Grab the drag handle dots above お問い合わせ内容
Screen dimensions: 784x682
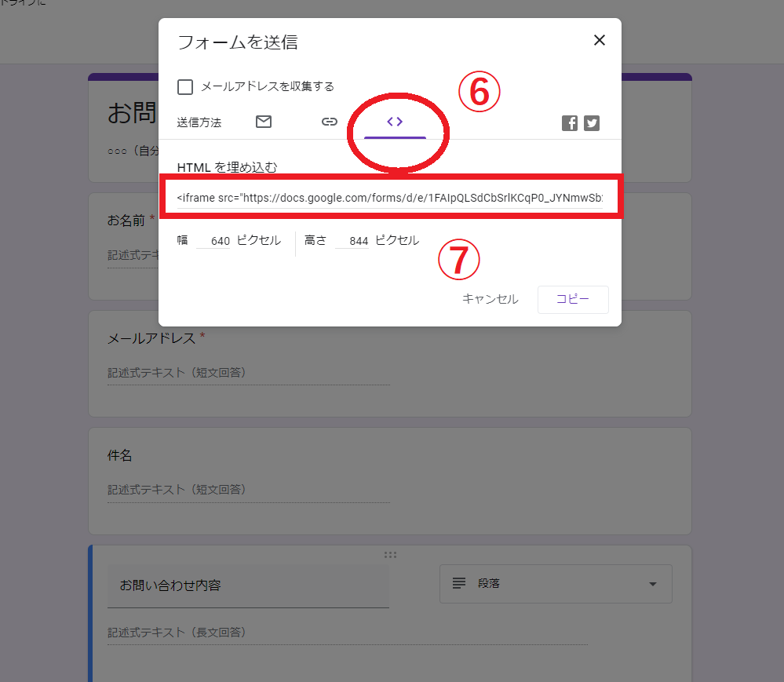pos(390,555)
